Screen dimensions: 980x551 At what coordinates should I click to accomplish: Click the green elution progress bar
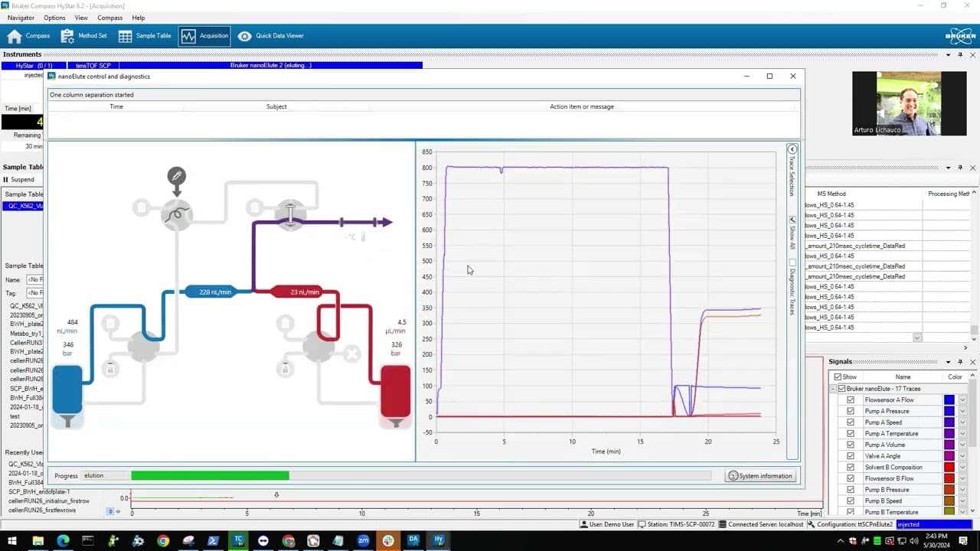coord(210,476)
